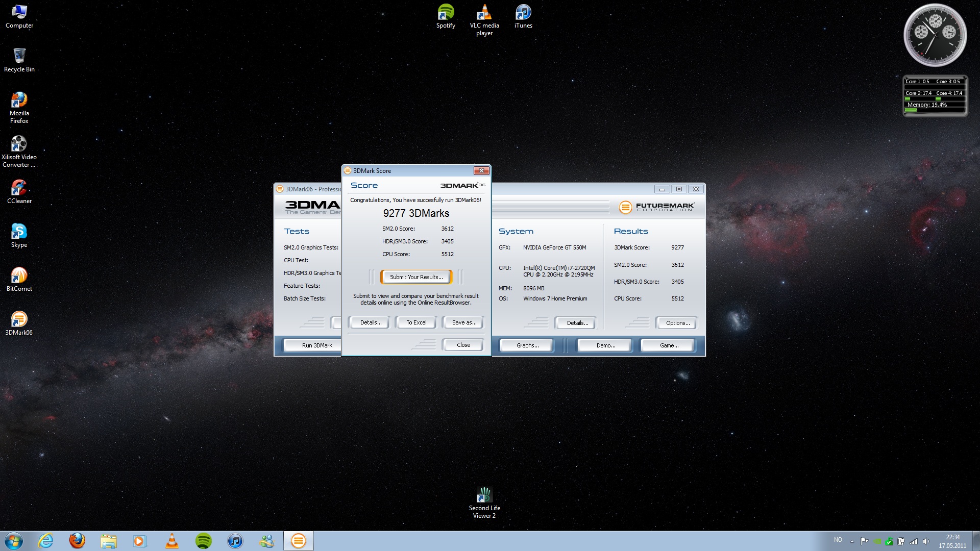Launch Firefox from the taskbar

point(77,541)
